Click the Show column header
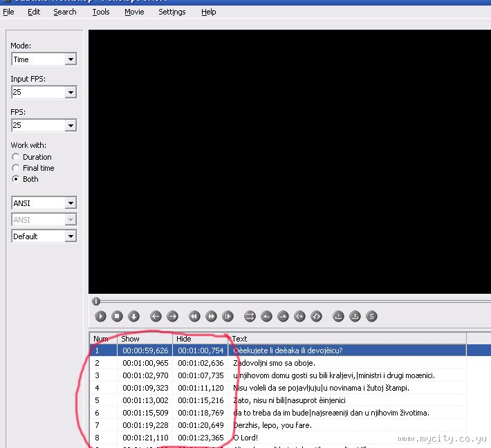 coord(145,339)
